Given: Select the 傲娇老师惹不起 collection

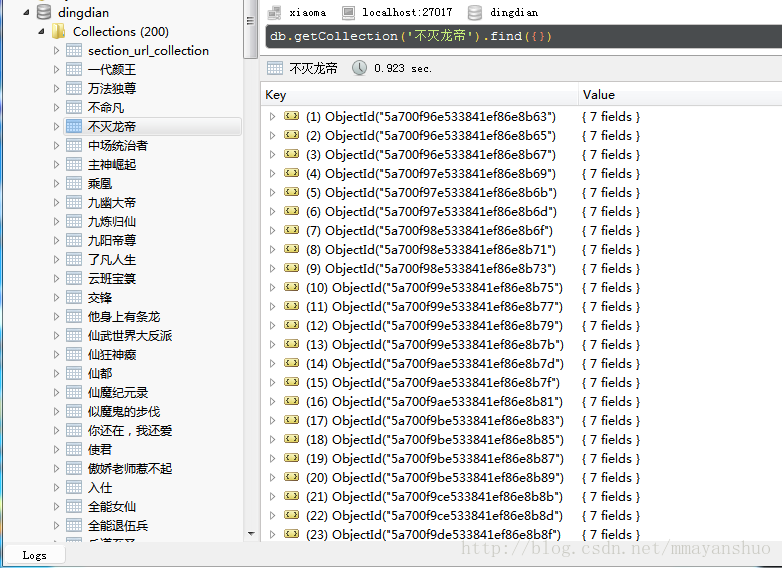Looking at the screenshot, I should [x=130, y=468].
